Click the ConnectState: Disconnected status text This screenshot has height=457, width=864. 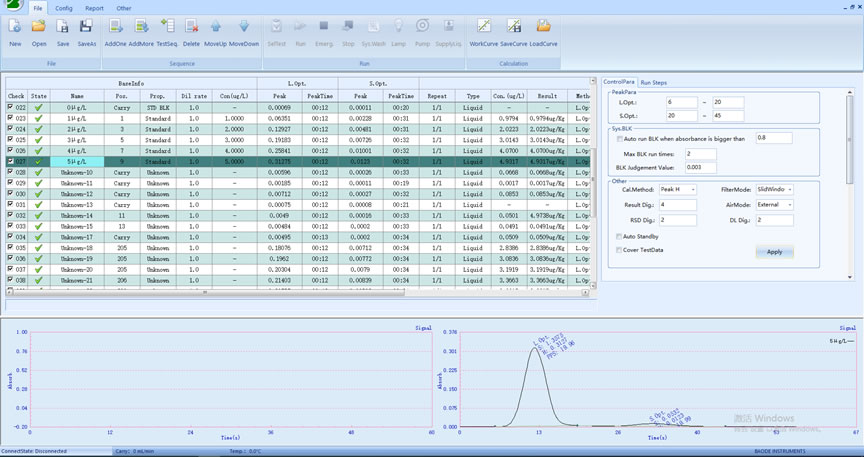(x=34, y=451)
